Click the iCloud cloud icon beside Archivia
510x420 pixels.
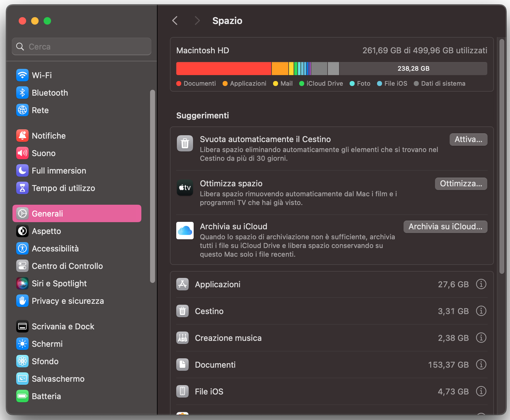tap(185, 230)
